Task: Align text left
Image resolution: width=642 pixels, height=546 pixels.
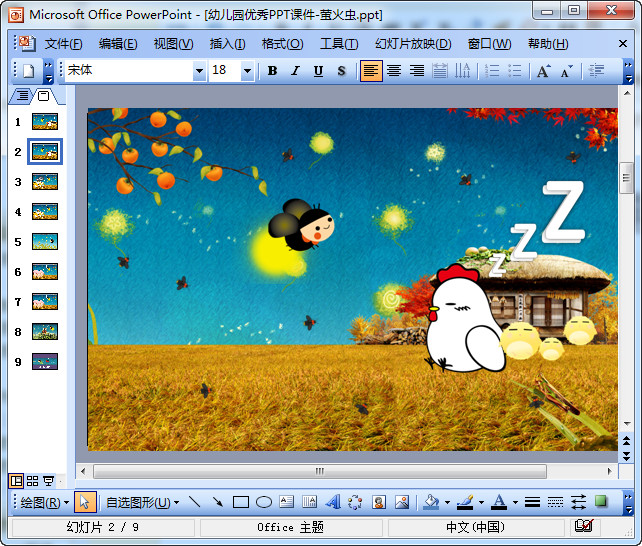Action: (x=371, y=71)
